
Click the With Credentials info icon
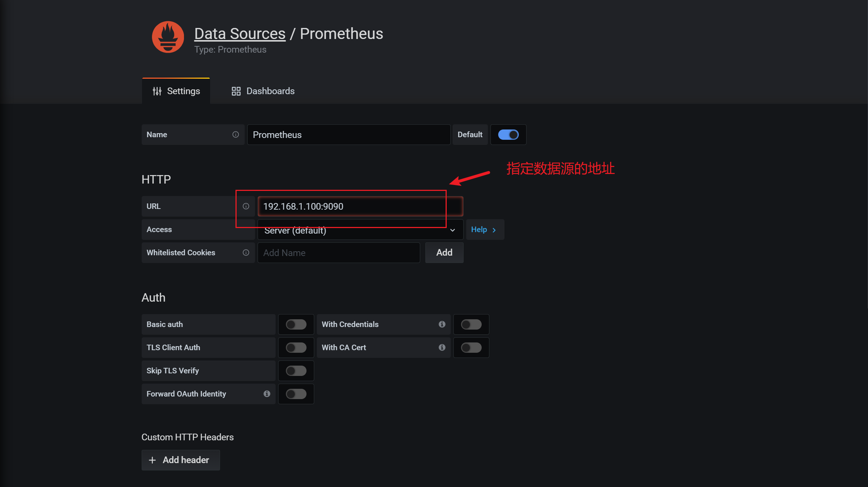(442, 324)
